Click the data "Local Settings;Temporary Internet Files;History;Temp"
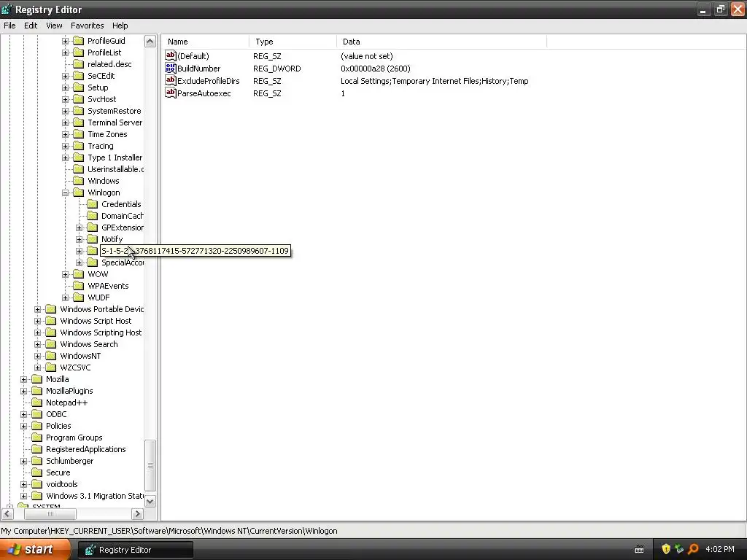 tap(435, 81)
